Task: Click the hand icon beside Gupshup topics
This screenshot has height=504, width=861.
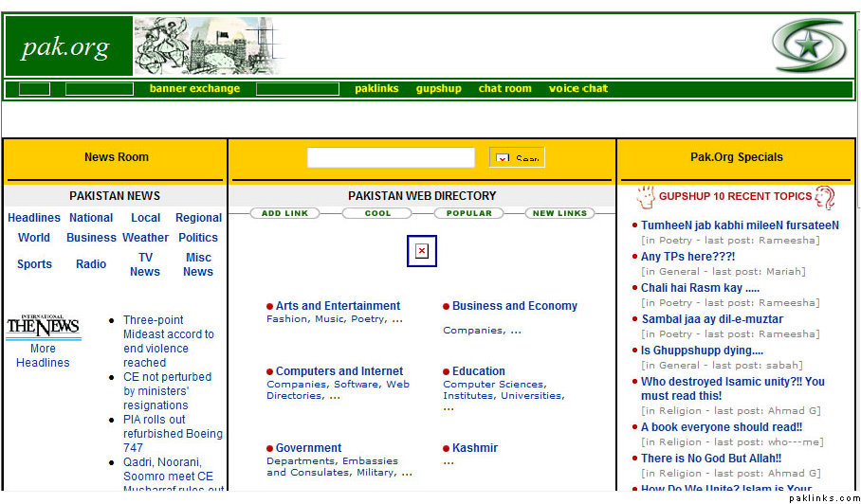Action: point(646,197)
